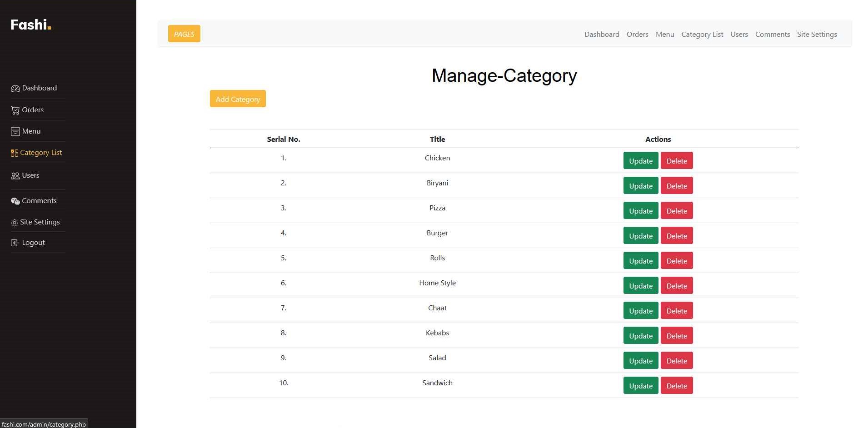Screen dimensions: 868x428
Task: Click the Orders shopping cart icon
Action: [x=15, y=110]
